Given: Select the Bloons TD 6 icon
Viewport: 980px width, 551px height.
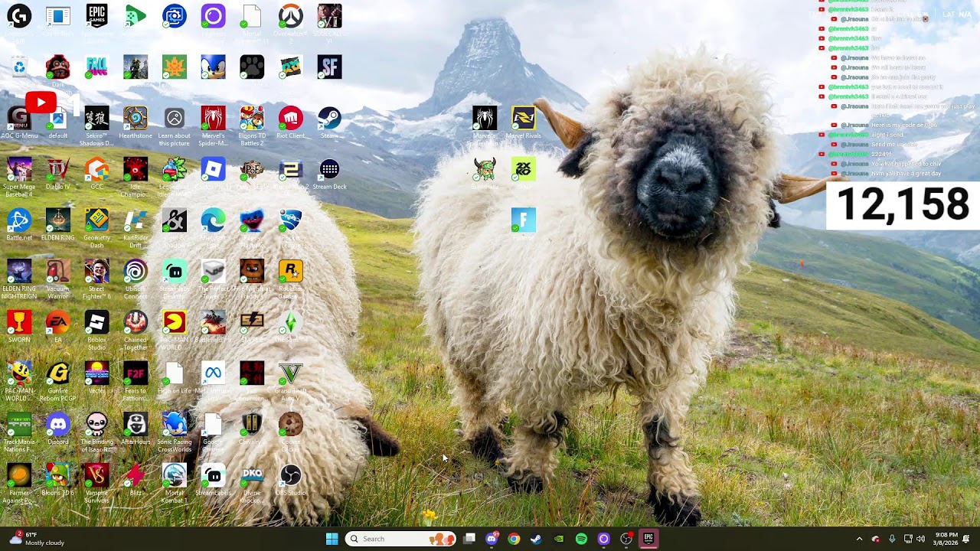Looking at the screenshot, I should click(x=57, y=480).
